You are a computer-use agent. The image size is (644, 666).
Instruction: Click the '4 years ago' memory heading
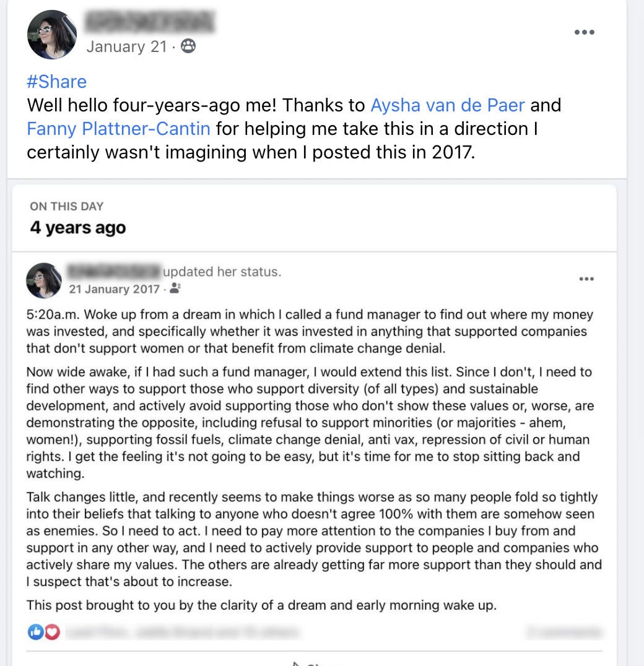(x=78, y=228)
